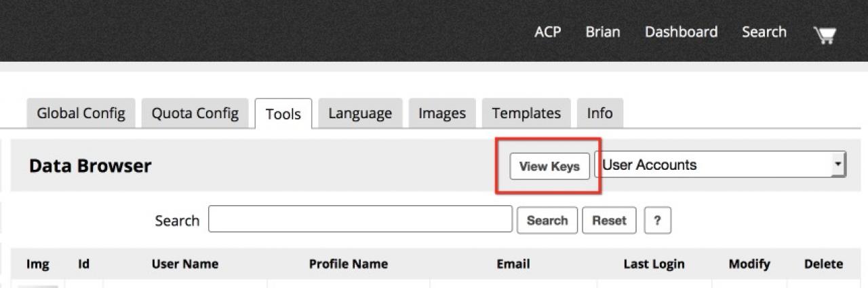Go to the Language tab

click(360, 113)
